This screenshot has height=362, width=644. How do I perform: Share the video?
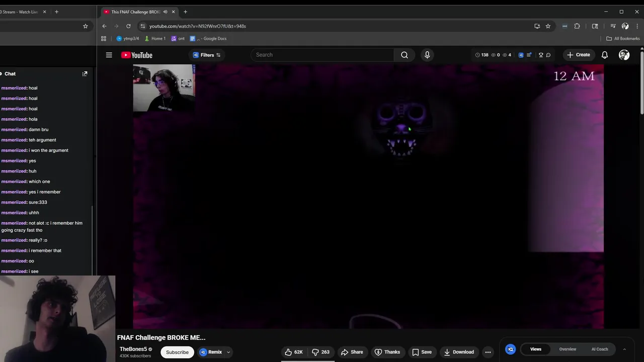[352, 352]
